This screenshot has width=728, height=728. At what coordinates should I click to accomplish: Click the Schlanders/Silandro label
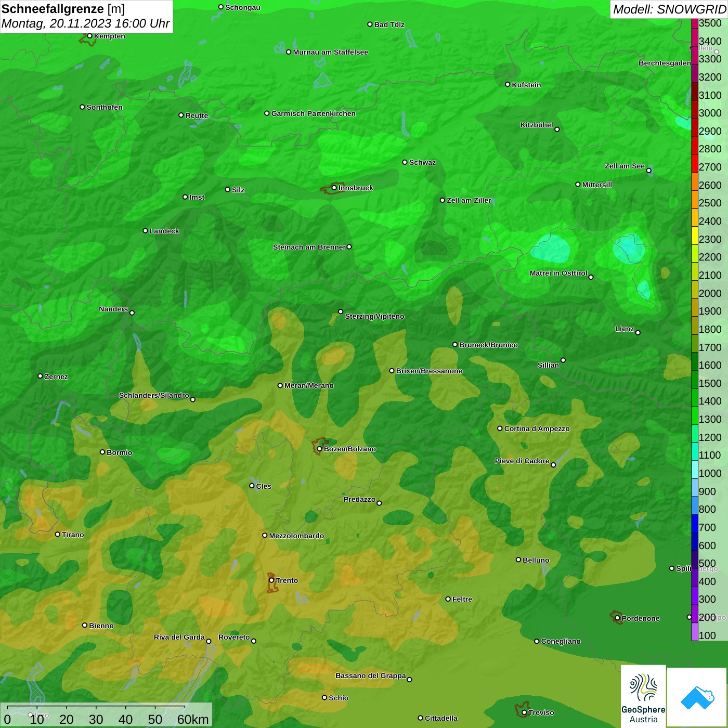click(x=154, y=395)
